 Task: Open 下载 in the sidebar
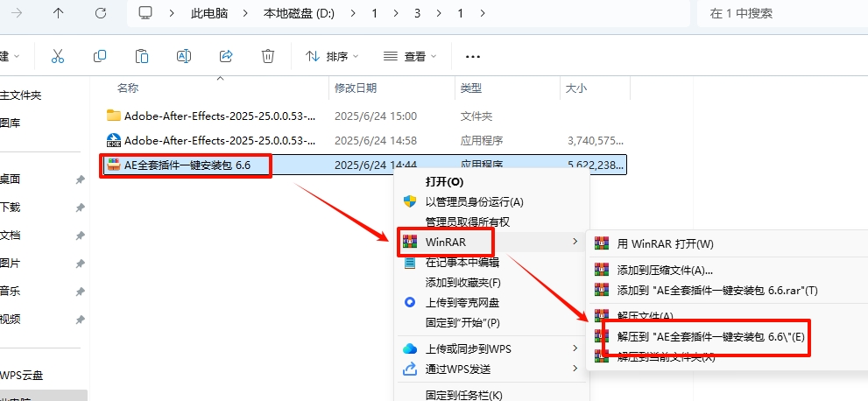[10, 208]
